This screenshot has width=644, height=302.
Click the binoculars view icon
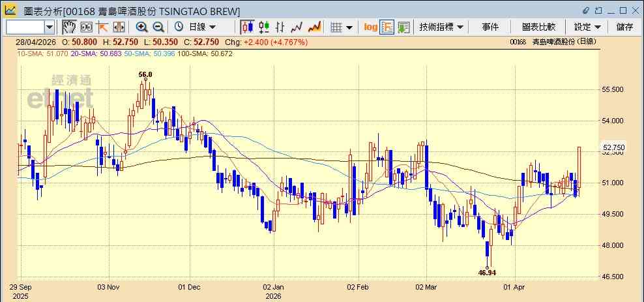tap(86, 27)
